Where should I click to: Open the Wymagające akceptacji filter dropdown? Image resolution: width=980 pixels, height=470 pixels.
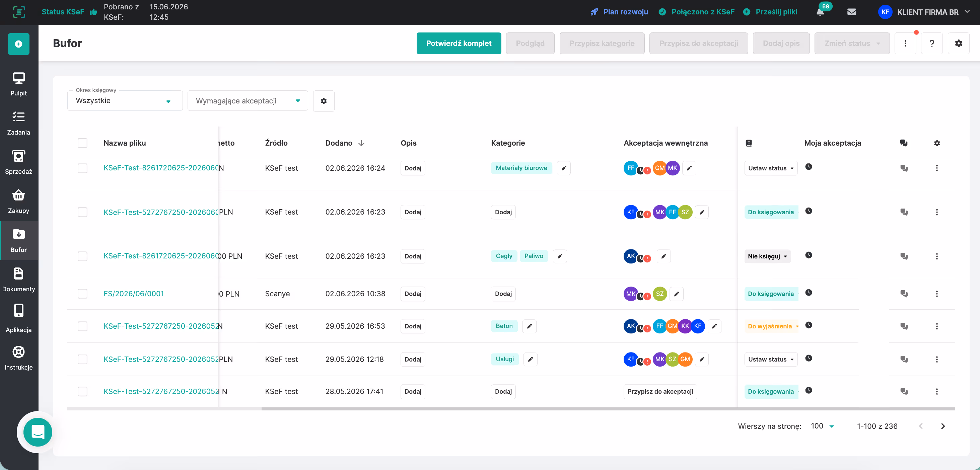tap(248, 101)
